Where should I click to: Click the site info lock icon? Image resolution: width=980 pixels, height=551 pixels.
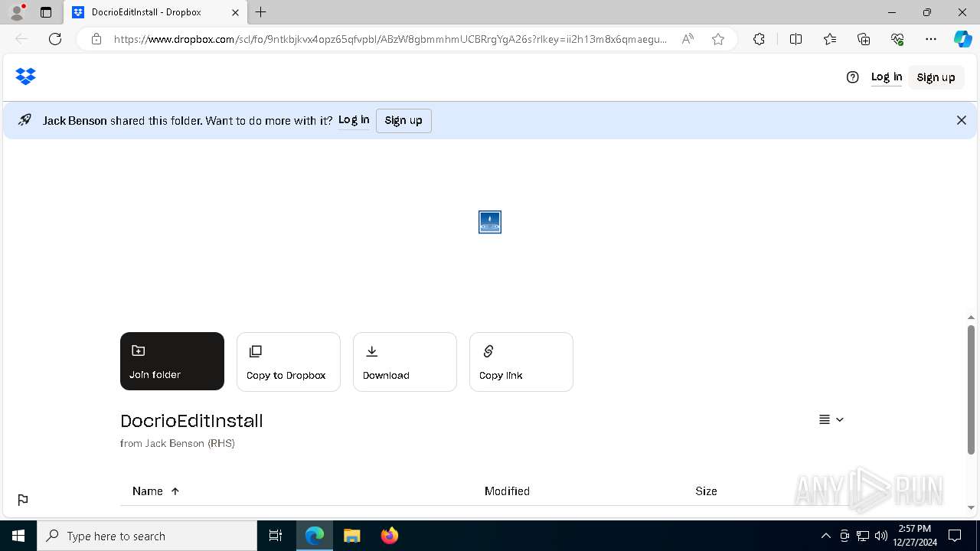[96, 39]
